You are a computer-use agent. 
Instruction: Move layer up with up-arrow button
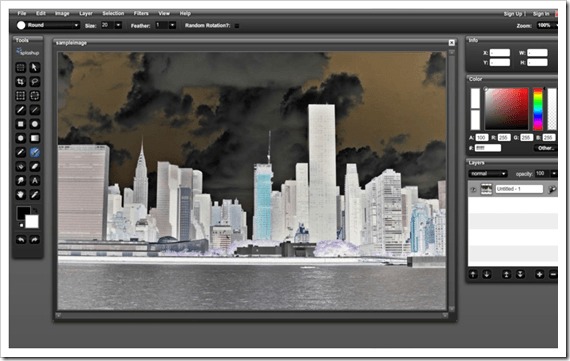coord(473,275)
